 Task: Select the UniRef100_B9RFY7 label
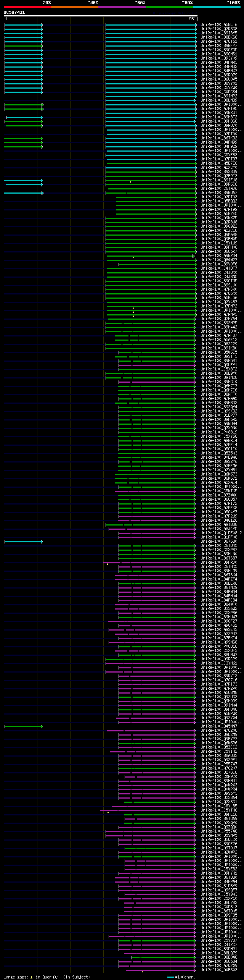pyautogui.click(x=219, y=46)
